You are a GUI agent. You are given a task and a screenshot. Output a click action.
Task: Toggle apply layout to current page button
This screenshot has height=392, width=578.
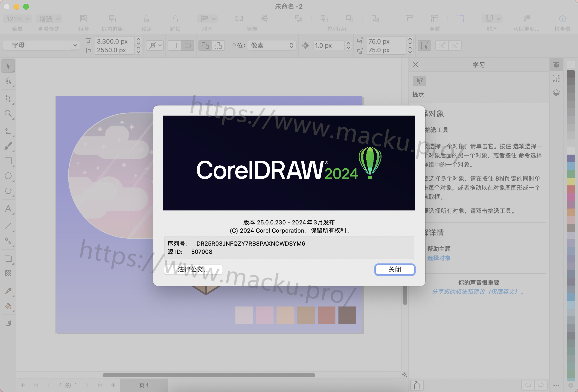tap(218, 46)
